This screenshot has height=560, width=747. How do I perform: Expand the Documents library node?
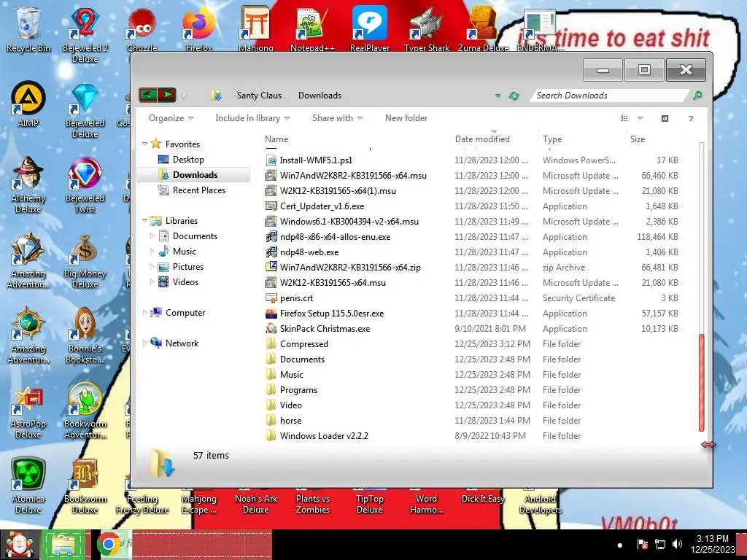click(152, 236)
